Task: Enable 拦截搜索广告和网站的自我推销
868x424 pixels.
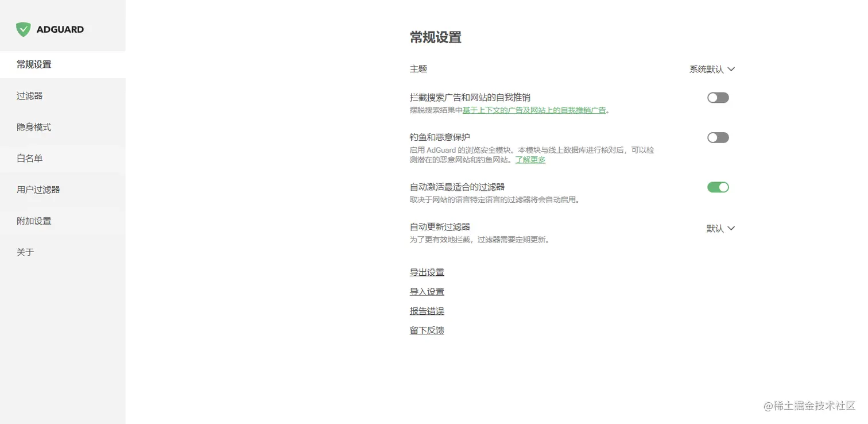Action: (x=718, y=97)
